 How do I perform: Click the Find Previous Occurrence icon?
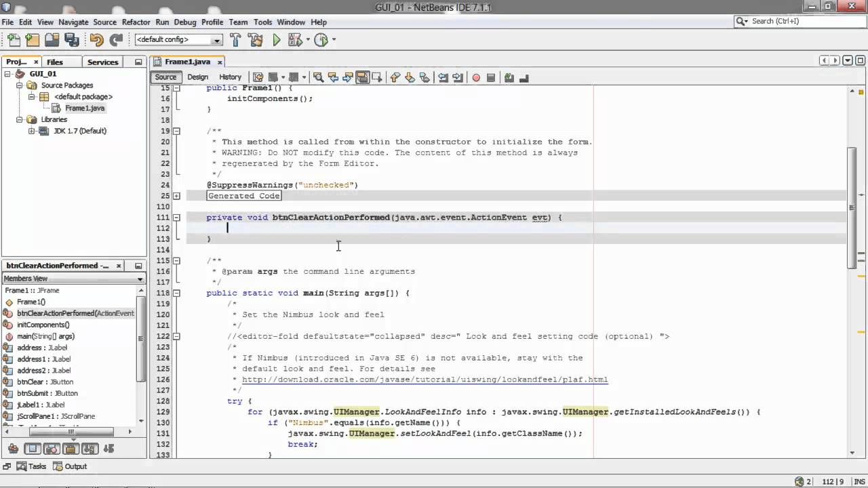333,77
